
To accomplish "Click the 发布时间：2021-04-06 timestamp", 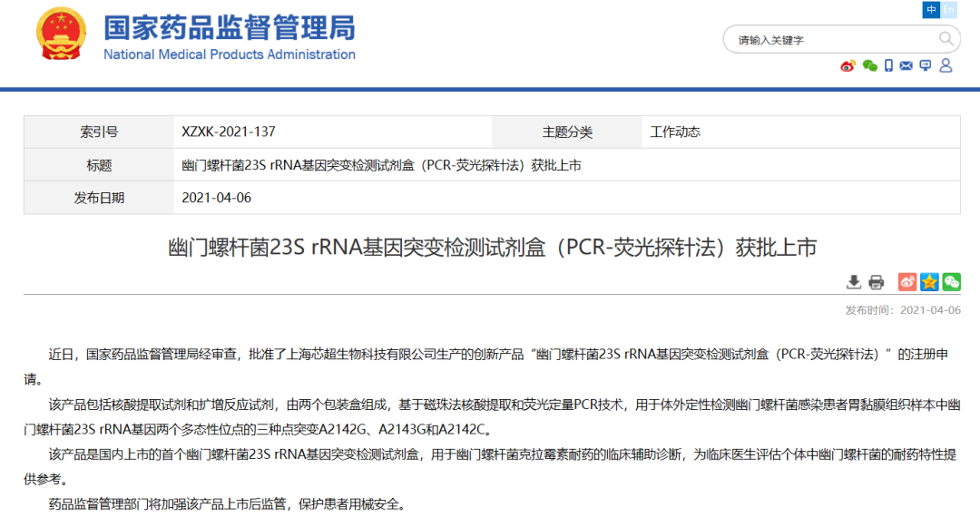I will tap(903, 310).
